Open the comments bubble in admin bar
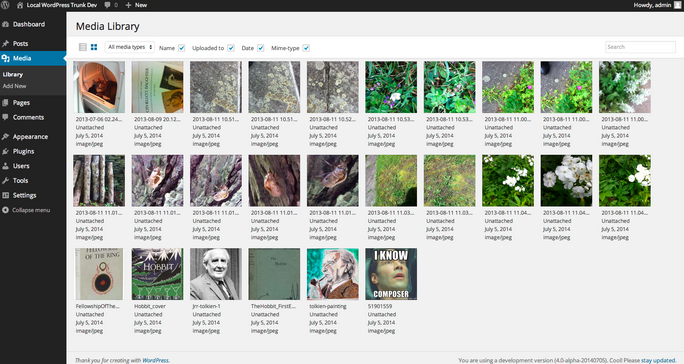 click(107, 5)
